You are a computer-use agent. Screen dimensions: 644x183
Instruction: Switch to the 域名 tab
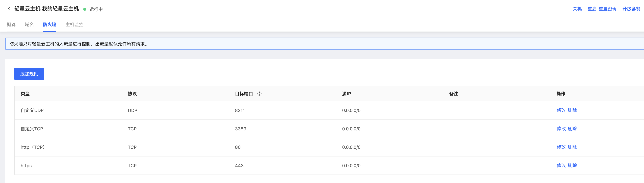click(29, 24)
